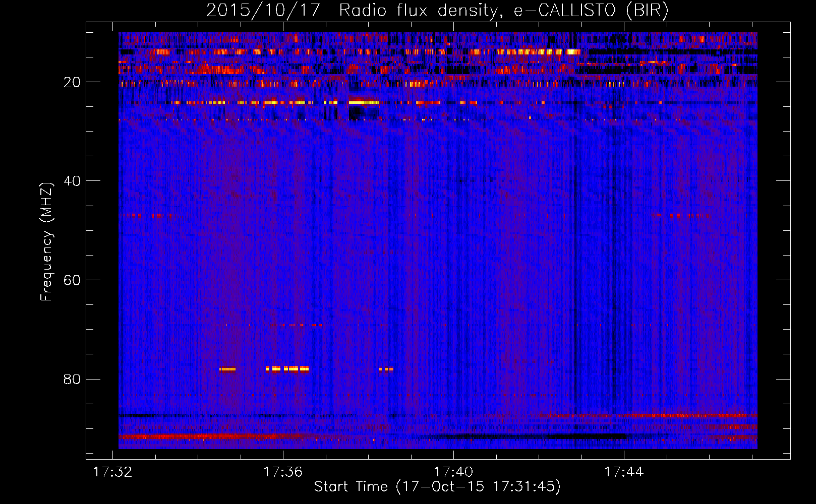Click the 20 frequency tick label
This screenshot has height=504, width=816.
72,83
